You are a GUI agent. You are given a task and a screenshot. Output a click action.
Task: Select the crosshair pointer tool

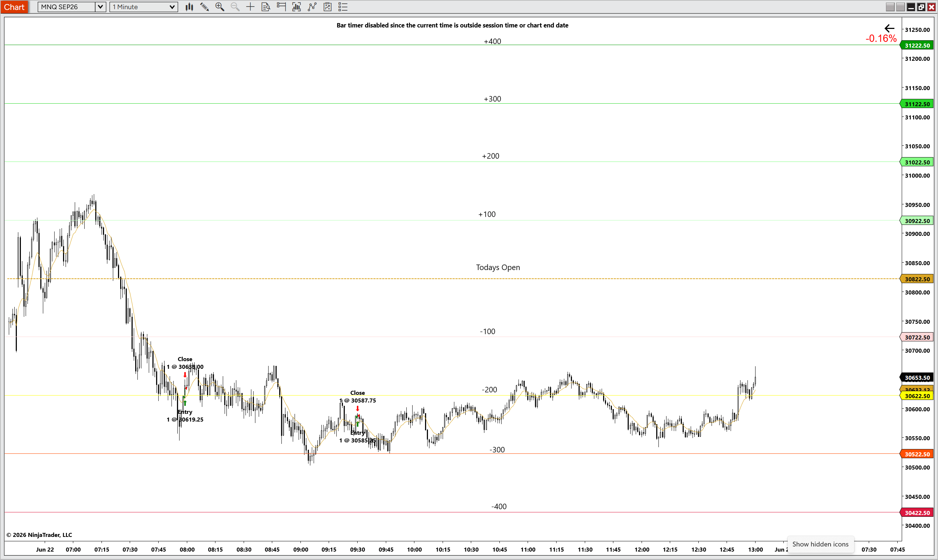(x=250, y=7)
